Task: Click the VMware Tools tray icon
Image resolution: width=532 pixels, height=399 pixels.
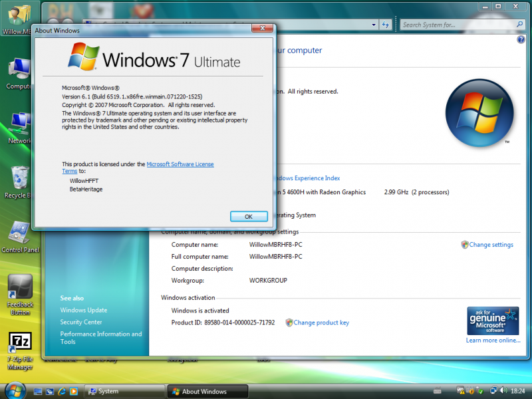Action: tap(460, 390)
